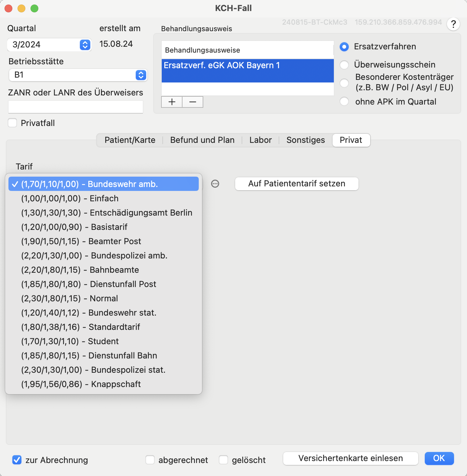Screen dimensions: 467x476
Task: Open the Sonstiges tab
Action: click(x=306, y=140)
